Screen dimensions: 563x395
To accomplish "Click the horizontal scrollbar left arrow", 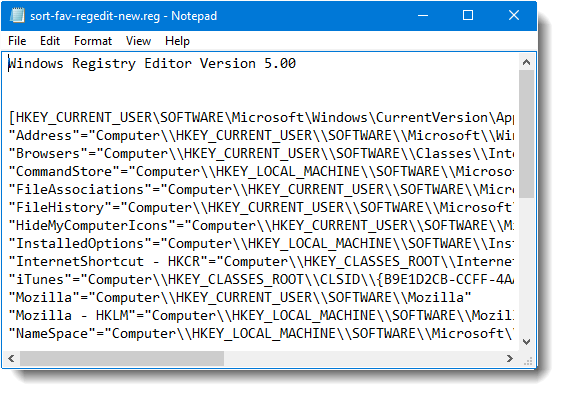I will pyautogui.click(x=11, y=358).
